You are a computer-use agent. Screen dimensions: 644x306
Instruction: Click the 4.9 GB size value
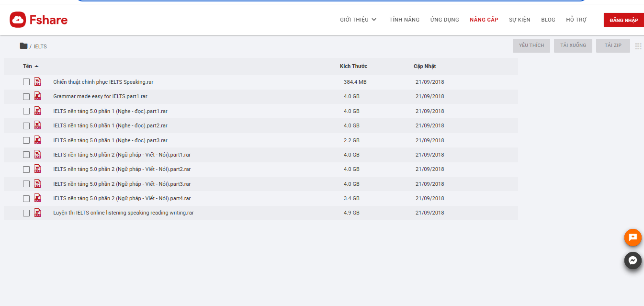tap(351, 213)
